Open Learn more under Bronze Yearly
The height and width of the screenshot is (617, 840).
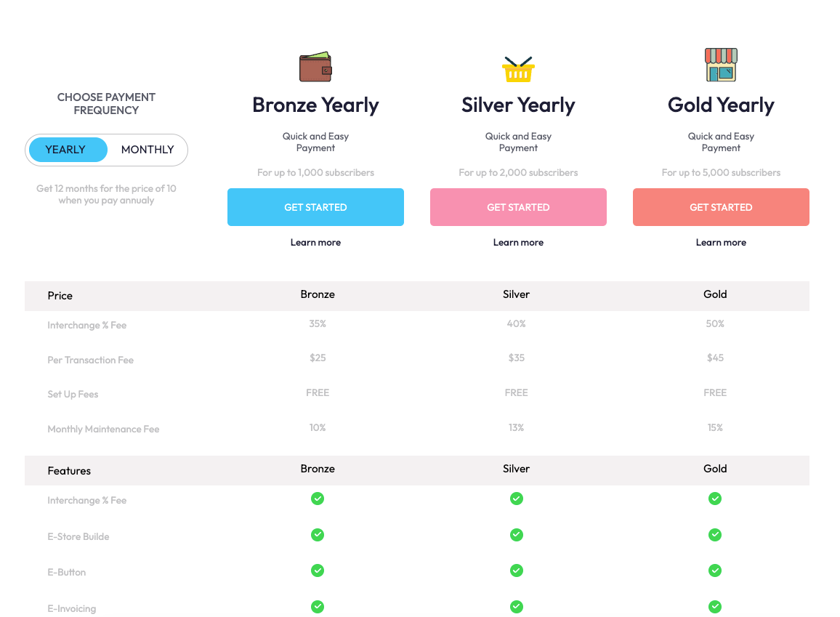315,242
